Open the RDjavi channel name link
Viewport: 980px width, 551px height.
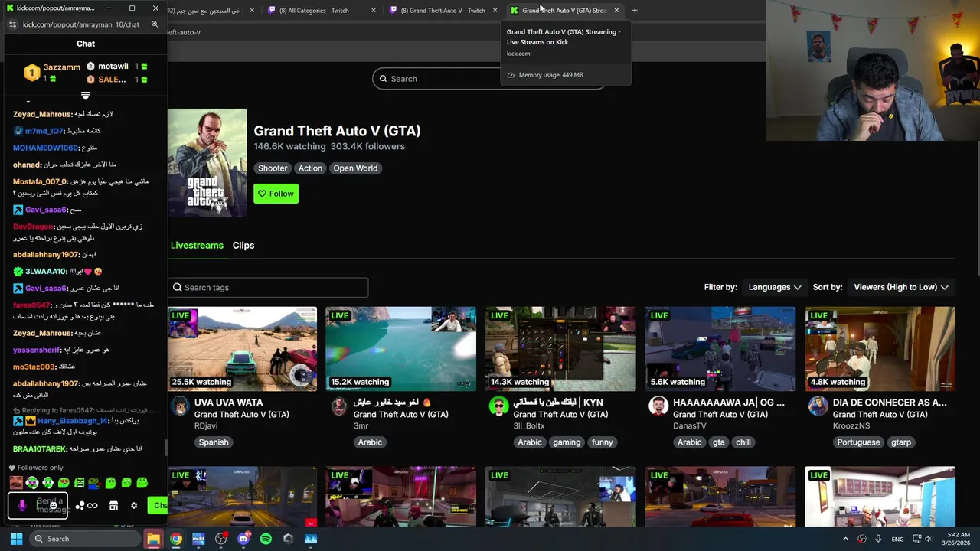tap(205, 426)
